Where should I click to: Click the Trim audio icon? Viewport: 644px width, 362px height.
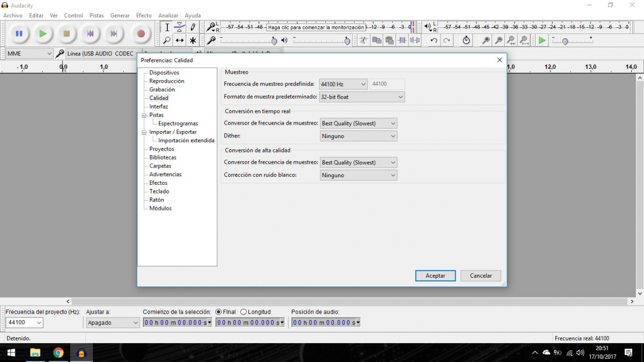(x=402, y=40)
